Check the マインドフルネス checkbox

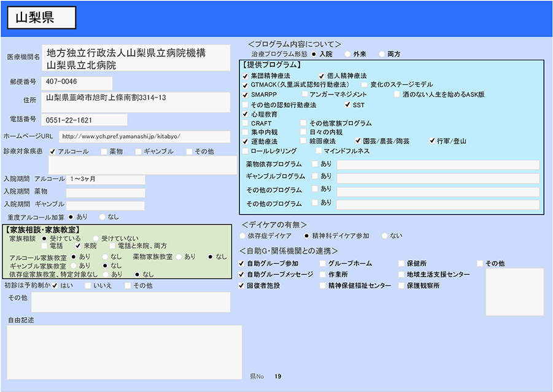click(x=319, y=151)
